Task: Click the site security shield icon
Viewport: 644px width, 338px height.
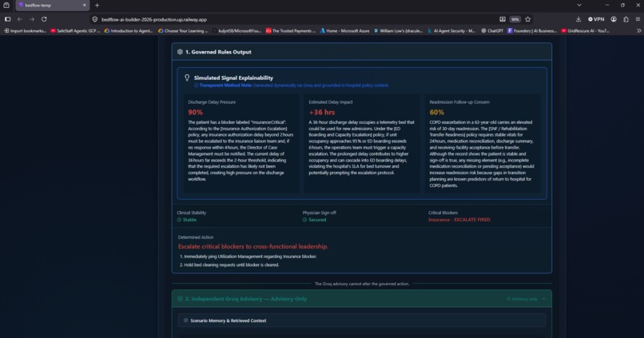Action: point(95,19)
